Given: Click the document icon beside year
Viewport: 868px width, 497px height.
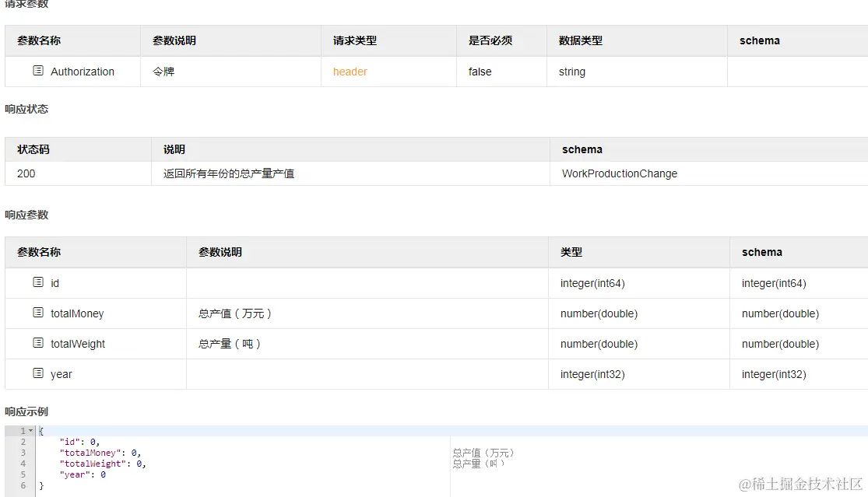Looking at the screenshot, I should [x=38, y=373].
